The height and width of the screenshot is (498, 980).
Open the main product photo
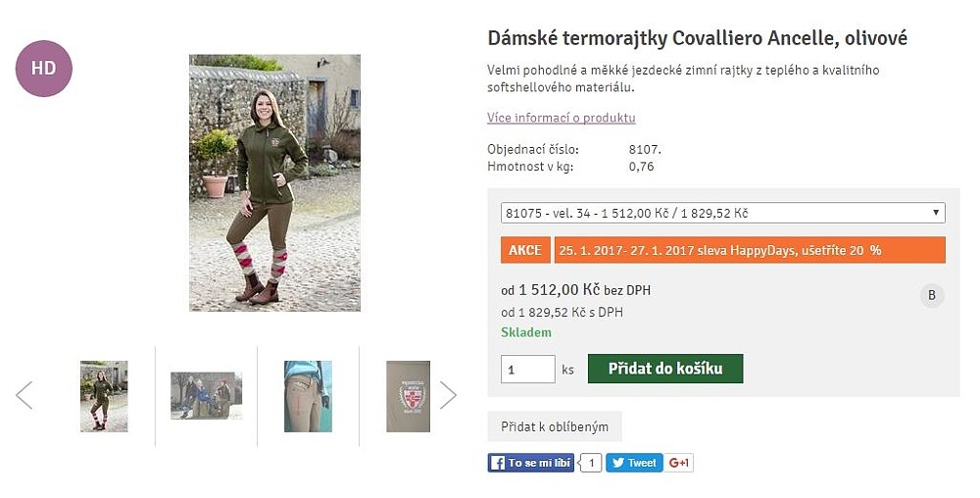275,182
